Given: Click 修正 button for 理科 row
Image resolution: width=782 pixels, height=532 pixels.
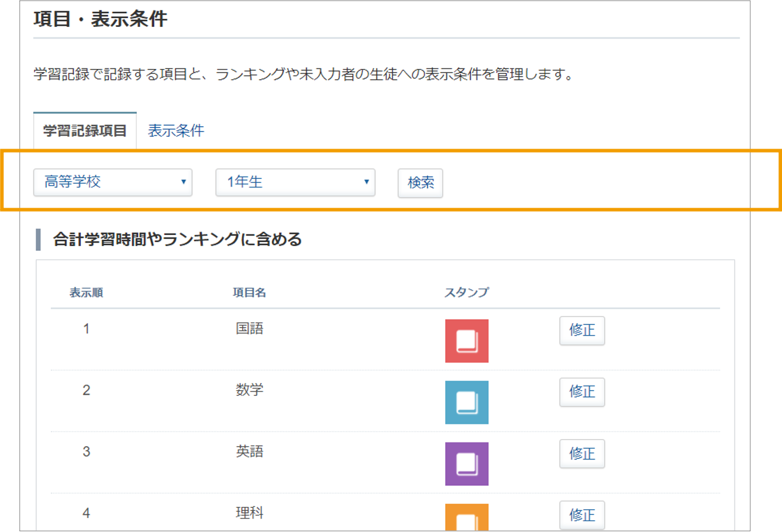Looking at the screenshot, I should tap(582, 515).
